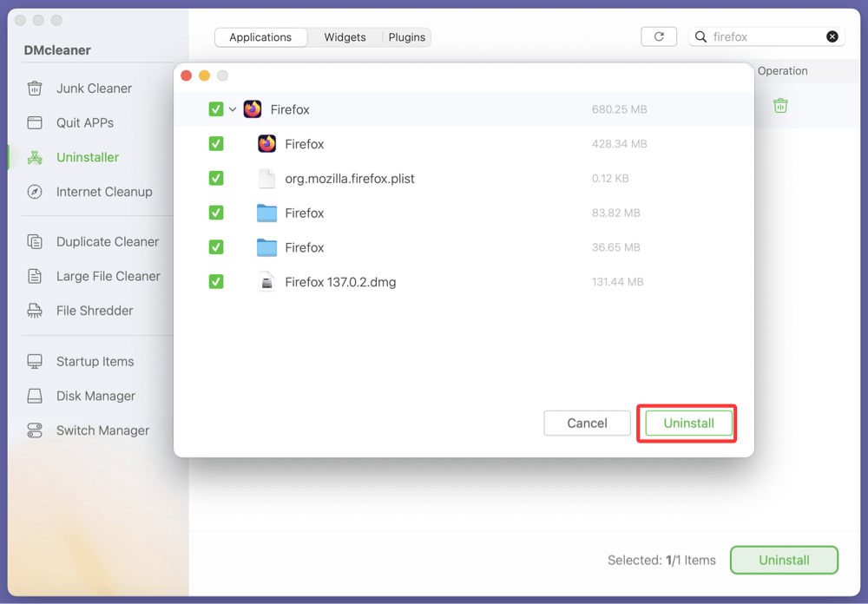Screen dimensions: 868x604
Task: Uncheck the top Firefox group checkbox
Action: click(215, 109)
